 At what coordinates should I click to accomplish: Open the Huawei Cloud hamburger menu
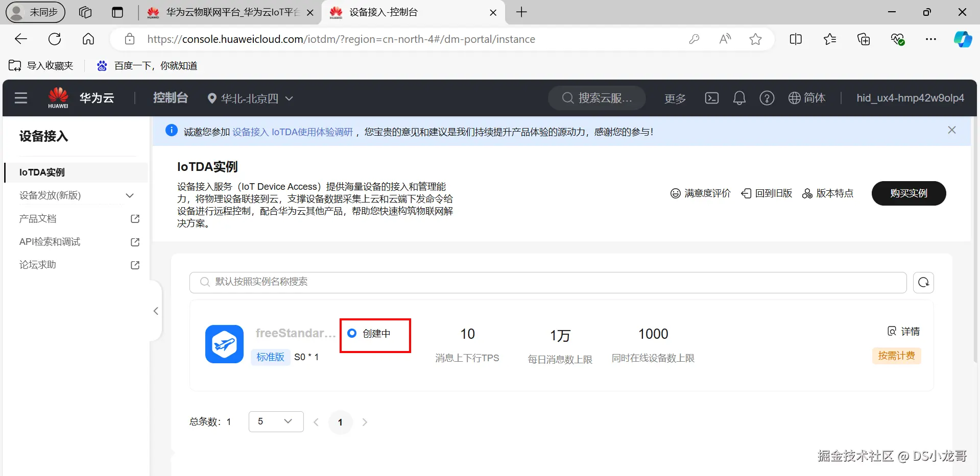21,98
